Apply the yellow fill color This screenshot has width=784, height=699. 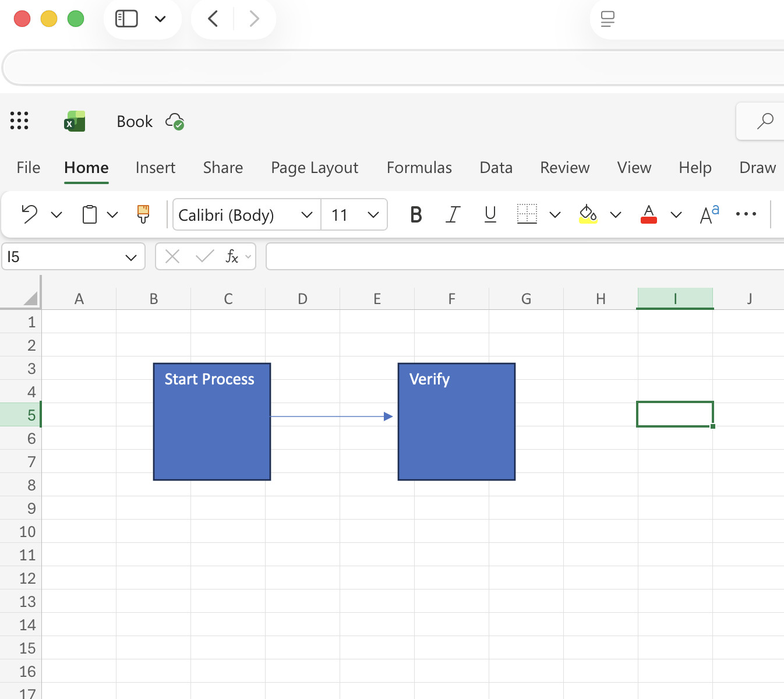click(x=588, y=214)
